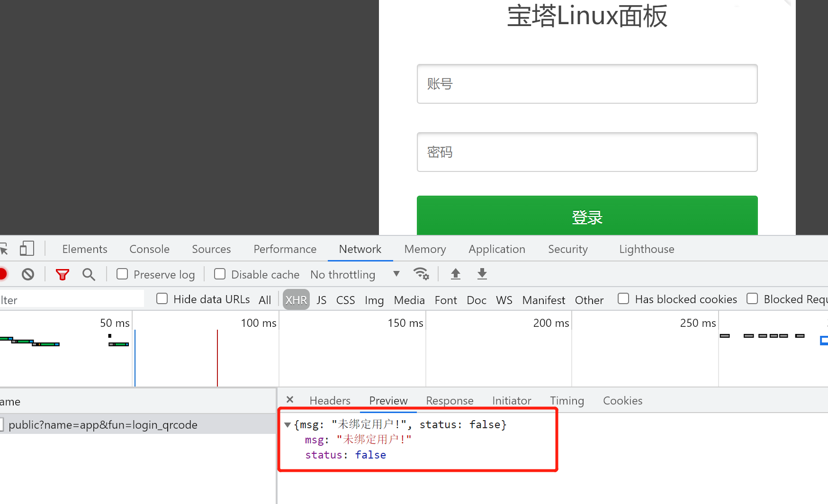
Task: Filter requests by WS
Action: point(504,300)
